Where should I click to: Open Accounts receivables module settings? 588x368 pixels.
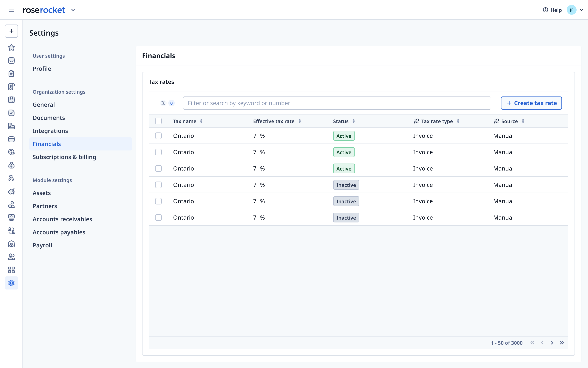62,219
